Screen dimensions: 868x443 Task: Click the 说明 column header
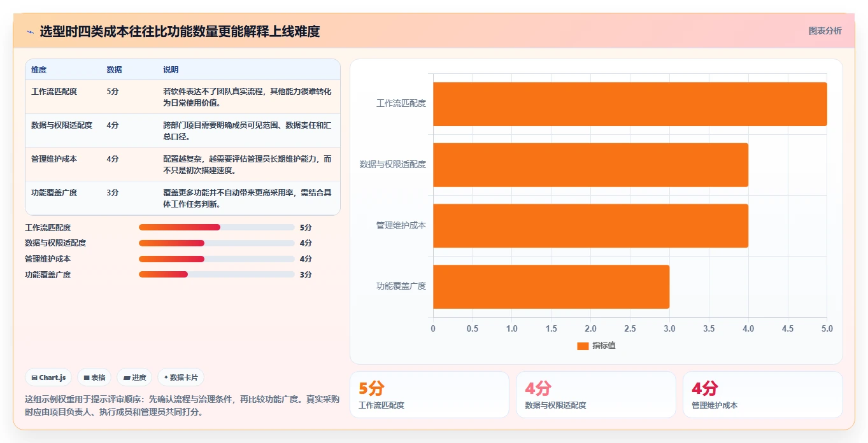coord(171,70)
